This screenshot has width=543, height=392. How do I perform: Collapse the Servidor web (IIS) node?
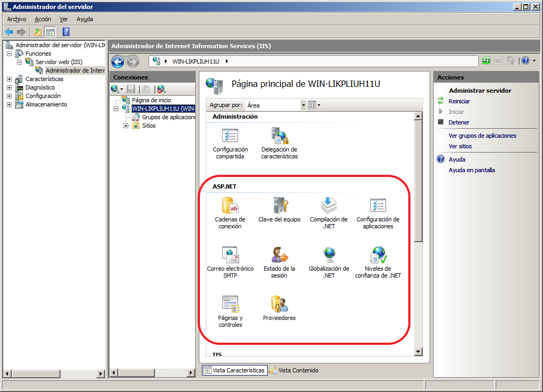point(19,62)
